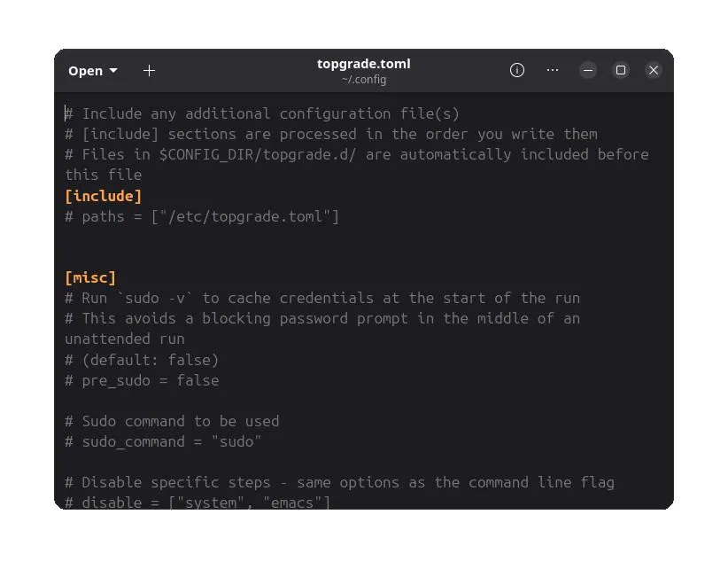This screenshot has width=728, height=569.
Task: Place cursor on the [misc] section header
Action: [90, 277]
